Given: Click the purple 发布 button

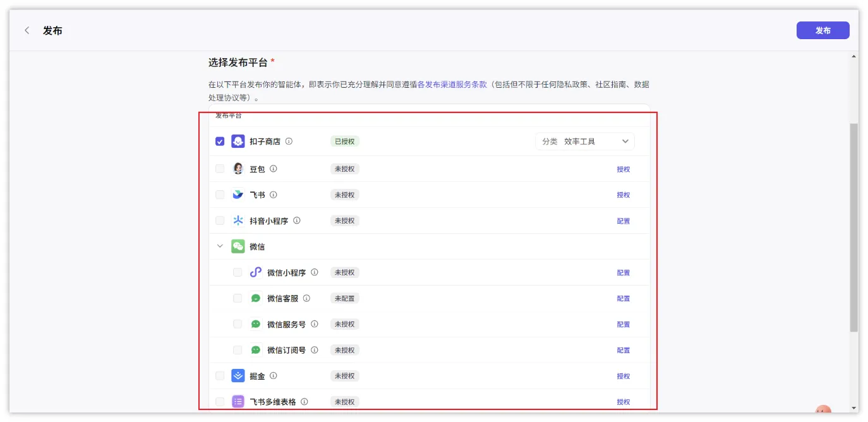Looking at the screenshot, I should click(823, 30).
